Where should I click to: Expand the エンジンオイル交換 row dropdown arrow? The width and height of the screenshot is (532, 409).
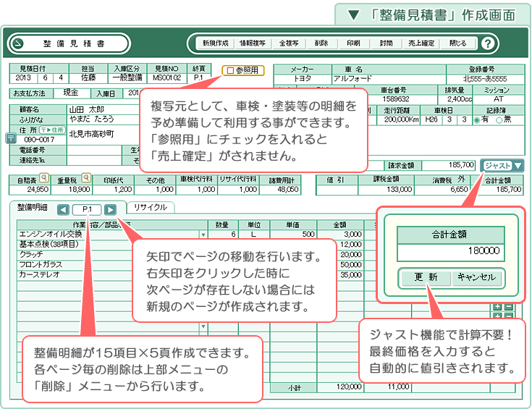[203, 235]
